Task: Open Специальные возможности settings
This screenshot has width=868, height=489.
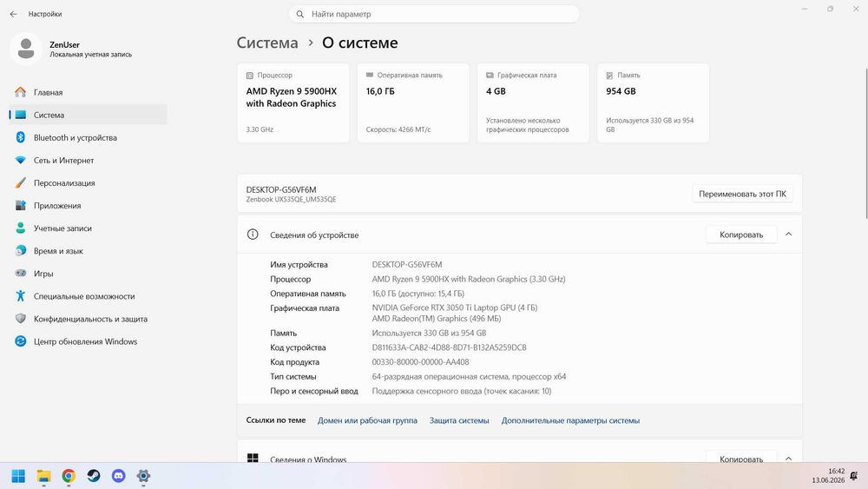Action: pos(88,295)
